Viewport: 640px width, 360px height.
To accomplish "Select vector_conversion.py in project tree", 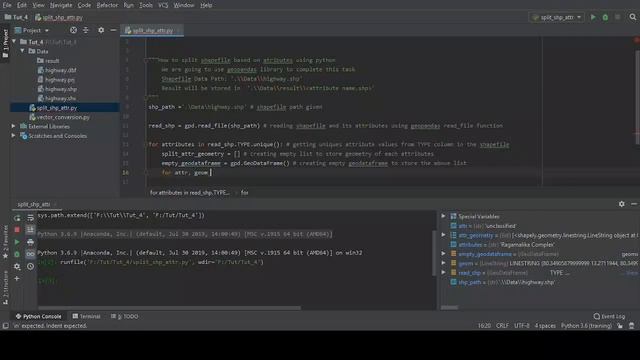I will click(59, 117).
